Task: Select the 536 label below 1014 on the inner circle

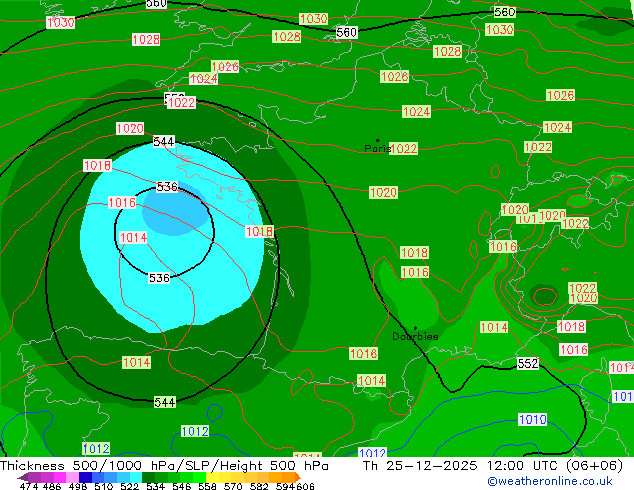Action: (159, 278)
